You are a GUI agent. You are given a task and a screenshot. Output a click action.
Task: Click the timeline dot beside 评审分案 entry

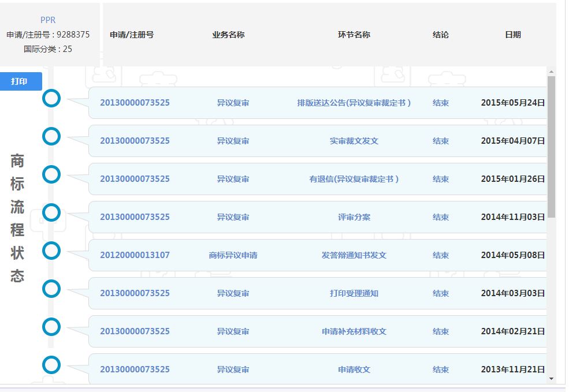coord(51,212)
